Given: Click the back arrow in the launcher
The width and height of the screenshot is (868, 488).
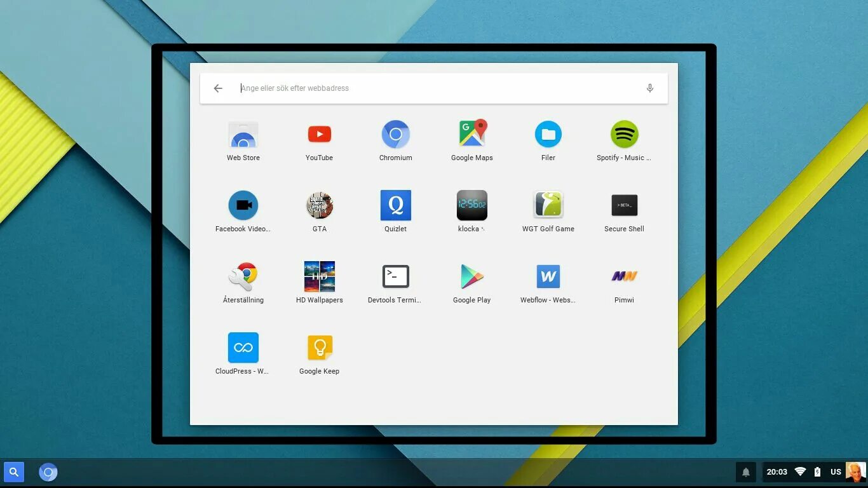Looking at the screenshot, I should [x=218, y=88].
